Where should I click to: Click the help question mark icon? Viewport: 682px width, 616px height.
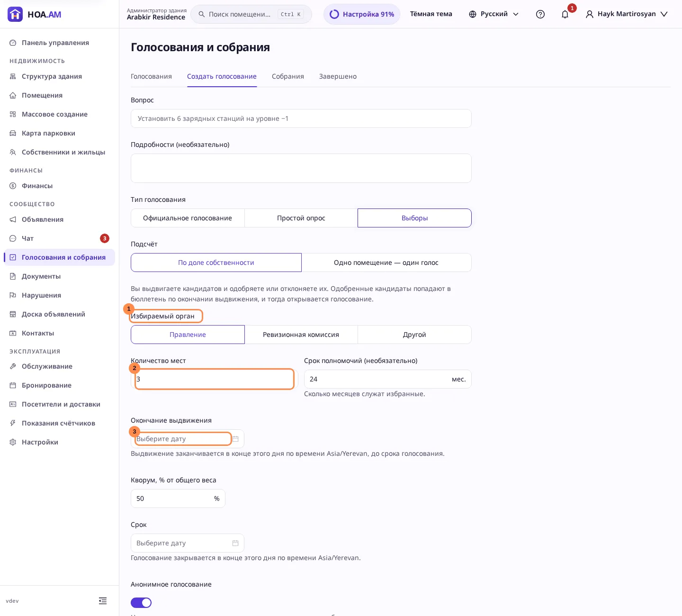(540, 14)
